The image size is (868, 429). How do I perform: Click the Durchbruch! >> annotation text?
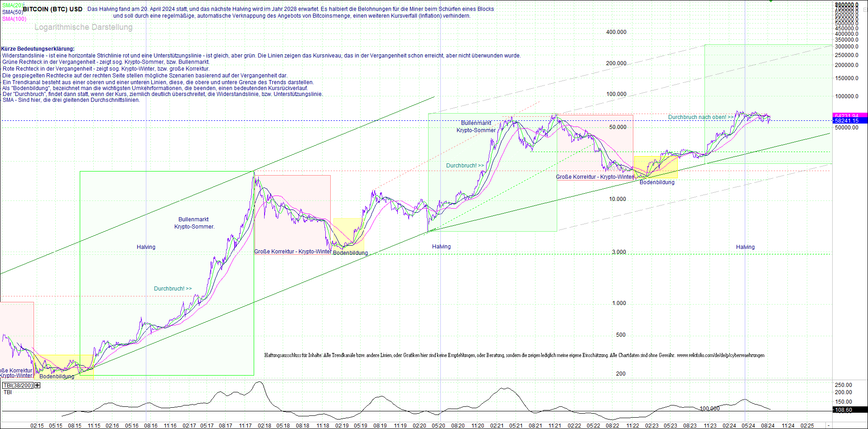173,288
